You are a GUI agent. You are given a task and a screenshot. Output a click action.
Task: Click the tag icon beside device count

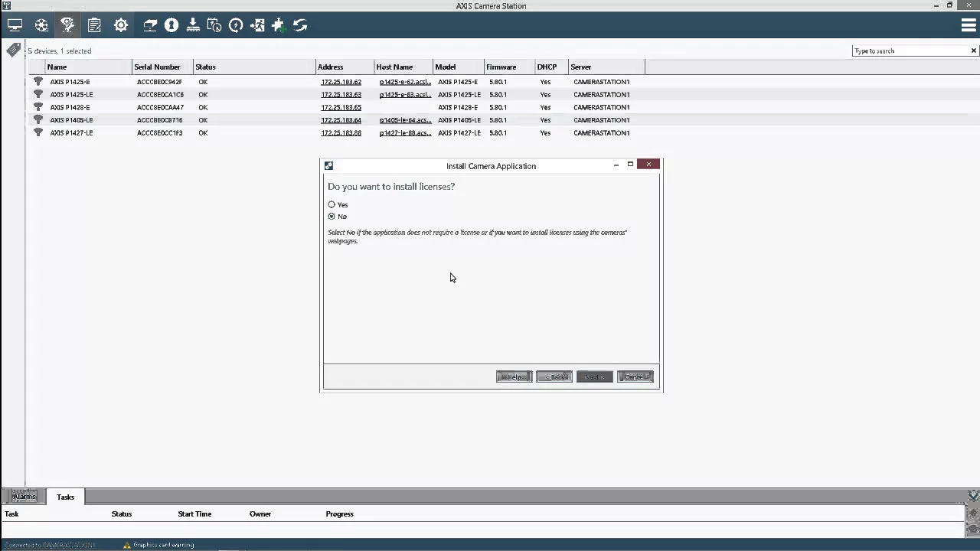(13, 51)
